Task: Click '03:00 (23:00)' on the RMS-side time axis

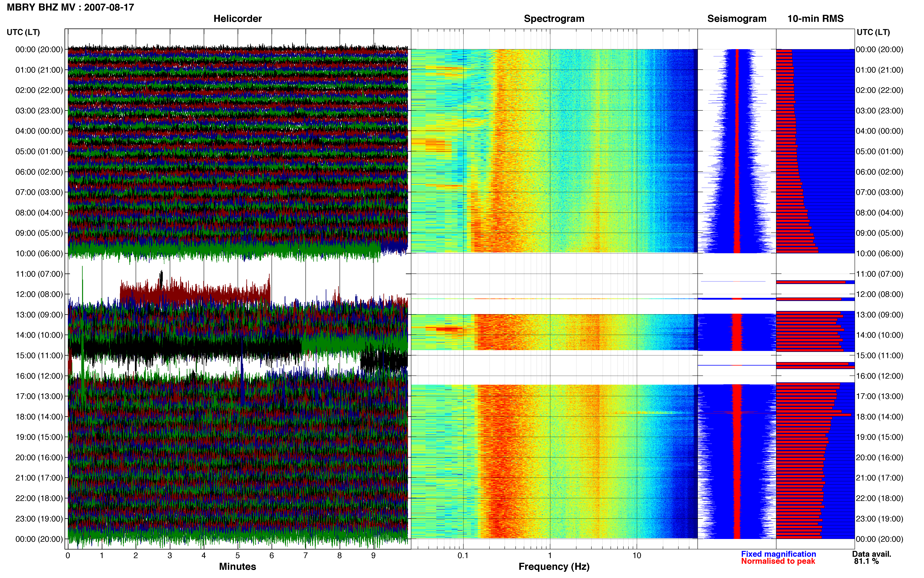Action: coord(879,111)
